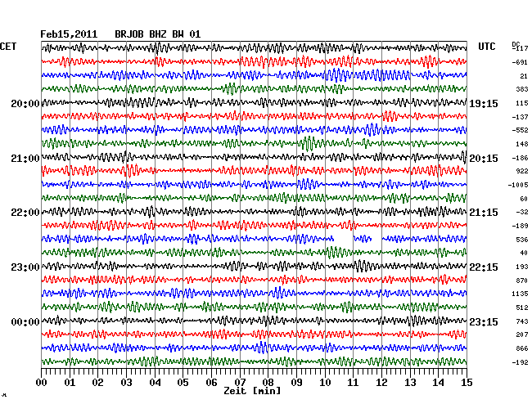Select the 21:00 CET time label
532x404 pixels.
[x=25, y=159]
